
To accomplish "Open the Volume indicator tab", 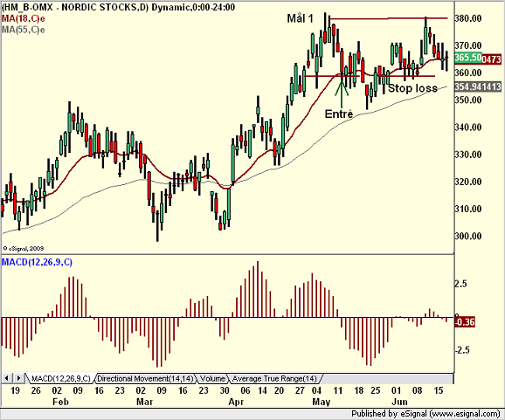I will point(212,378).
